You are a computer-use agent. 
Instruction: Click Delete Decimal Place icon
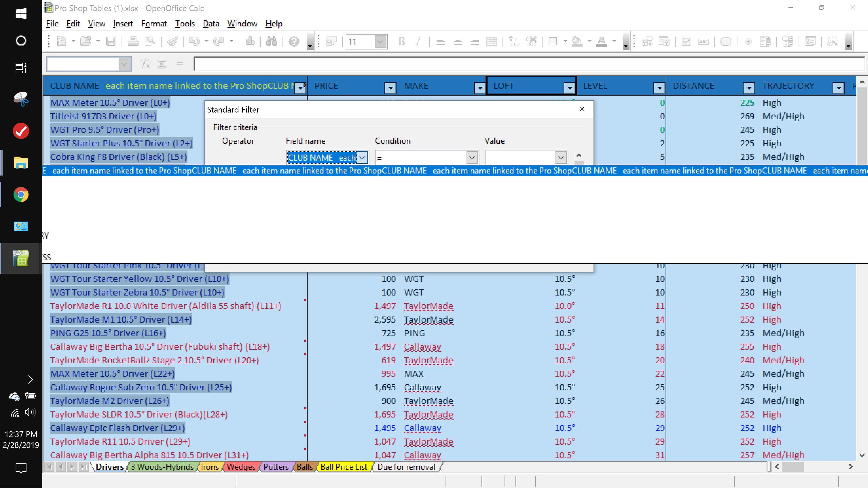tap(531, 41)
